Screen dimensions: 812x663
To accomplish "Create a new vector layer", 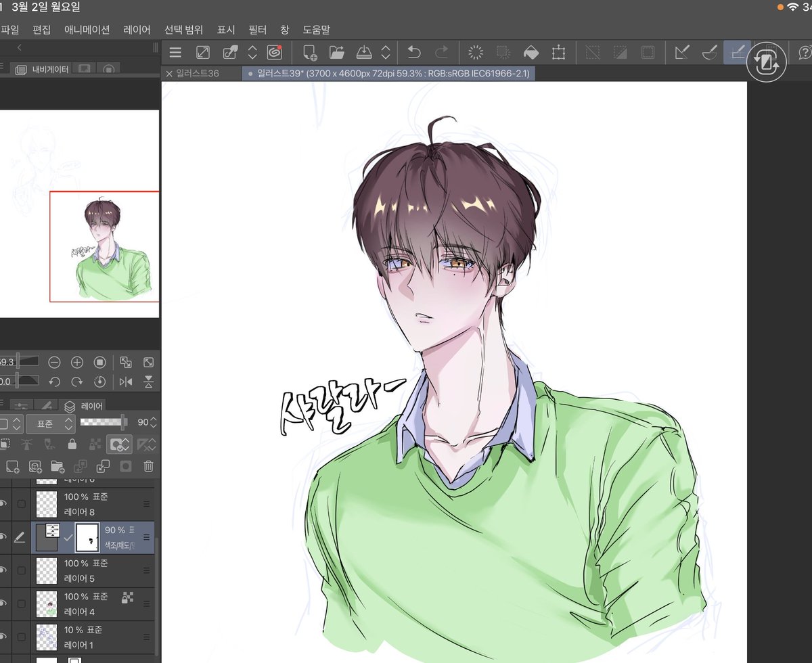I will pos(35,466).
